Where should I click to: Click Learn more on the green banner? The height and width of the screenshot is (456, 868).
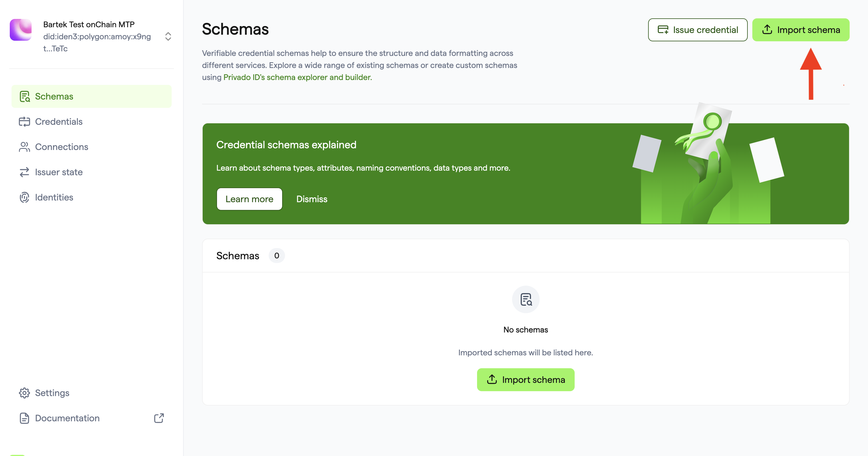point(249,199)
